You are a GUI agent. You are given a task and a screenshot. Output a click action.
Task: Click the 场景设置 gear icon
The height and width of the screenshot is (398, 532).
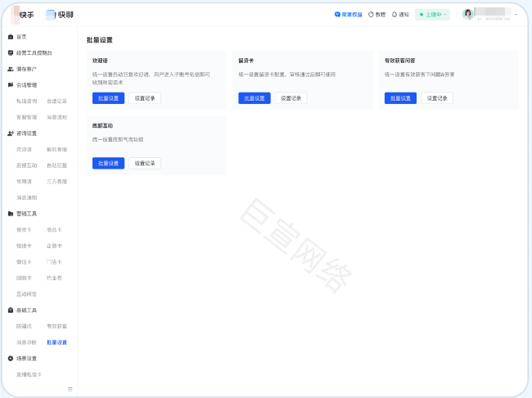tap(11, 358)
